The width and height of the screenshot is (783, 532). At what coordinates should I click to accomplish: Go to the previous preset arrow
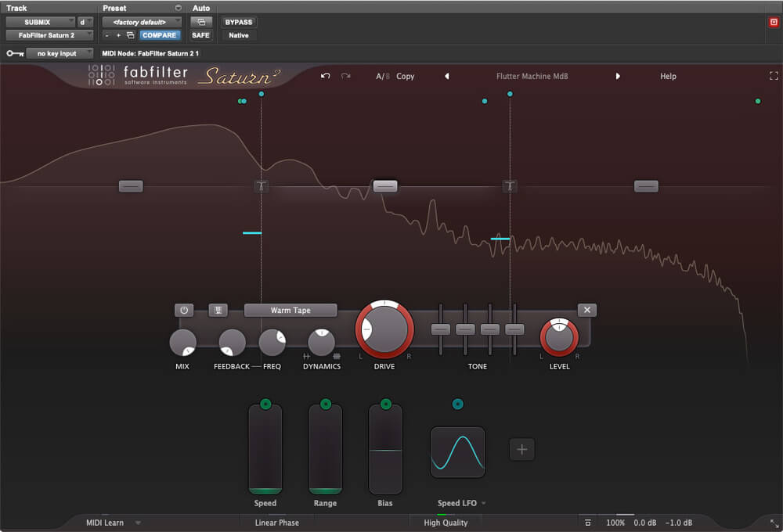coord(447,77)
